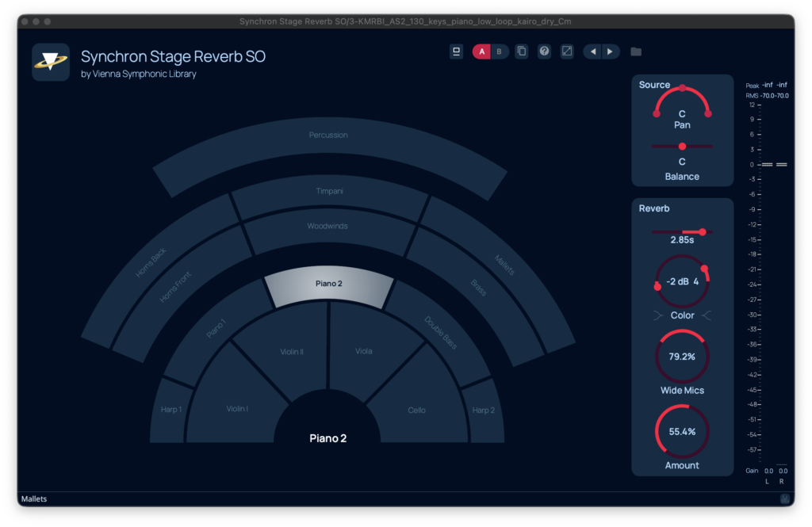Screen dimensions: 812x527
Task: Go to next preset arrow
Action: (610, 52)
